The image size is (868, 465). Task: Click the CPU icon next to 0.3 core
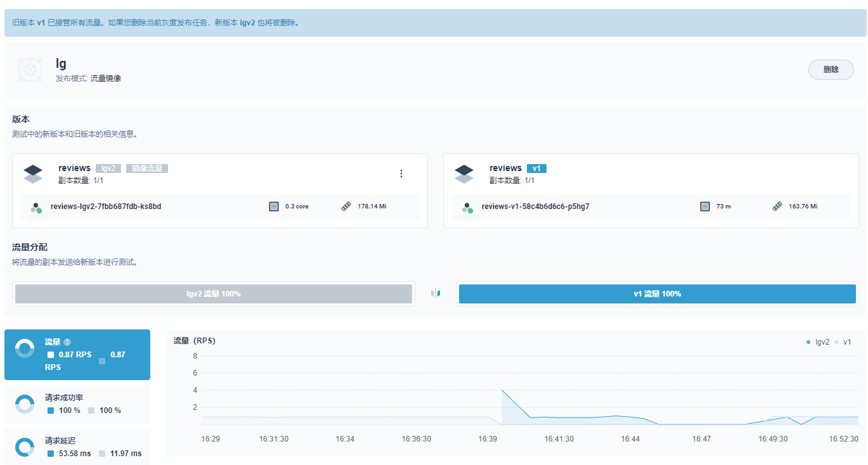pos(274,207)
